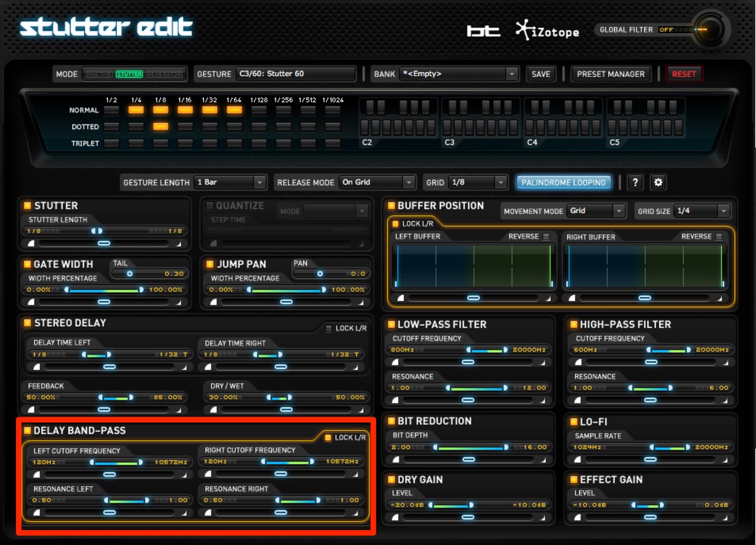Image resolution: width=756 pixels, height=545 pixels.
Task: Click the Bit Depth range slider
Action: [468, 447]
